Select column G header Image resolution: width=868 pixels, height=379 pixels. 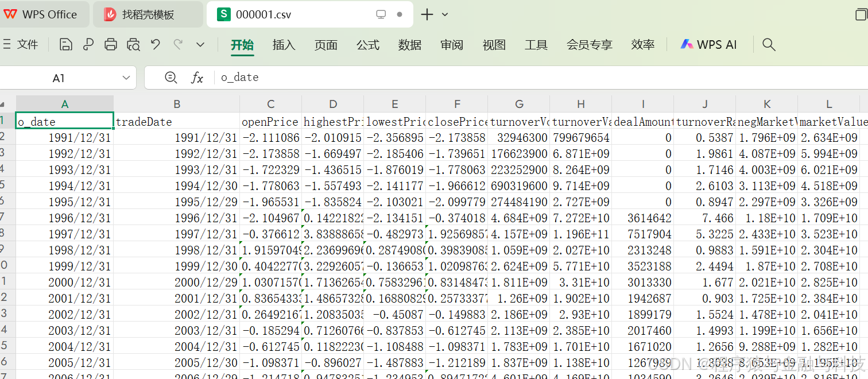519,104
